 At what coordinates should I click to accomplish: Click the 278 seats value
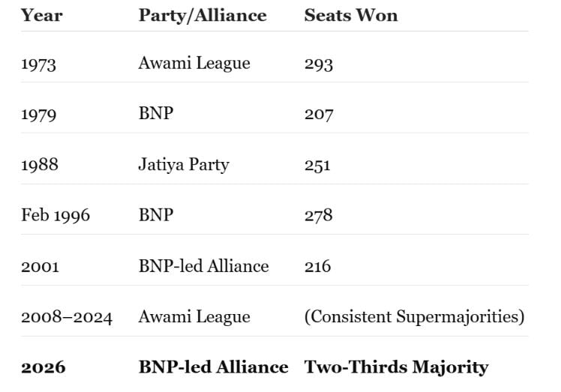pyautogui.click(x=319, y=216)
